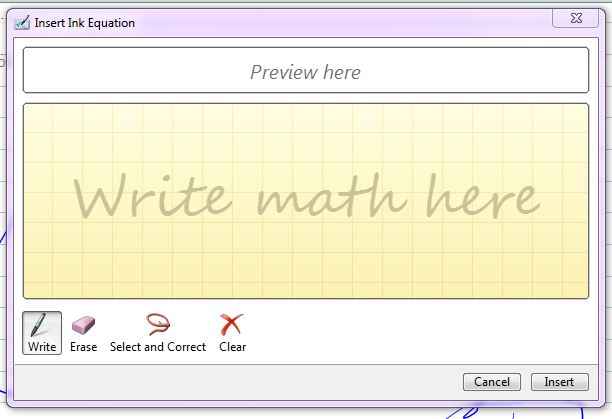
Task: Choose the Select and Correct lasso tool
Action: tap(158, 333)
